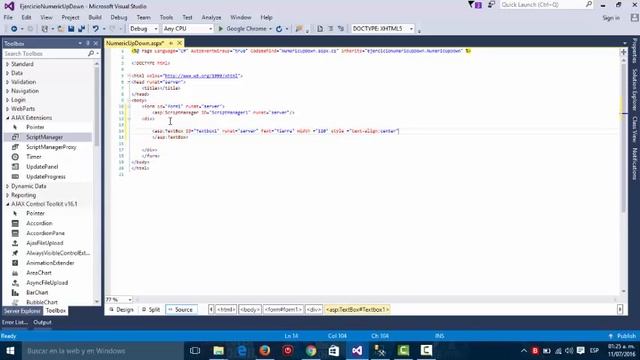Viewport: 640px width, 360px height.
Task: Open the Project menu
Action: (71, 18)
